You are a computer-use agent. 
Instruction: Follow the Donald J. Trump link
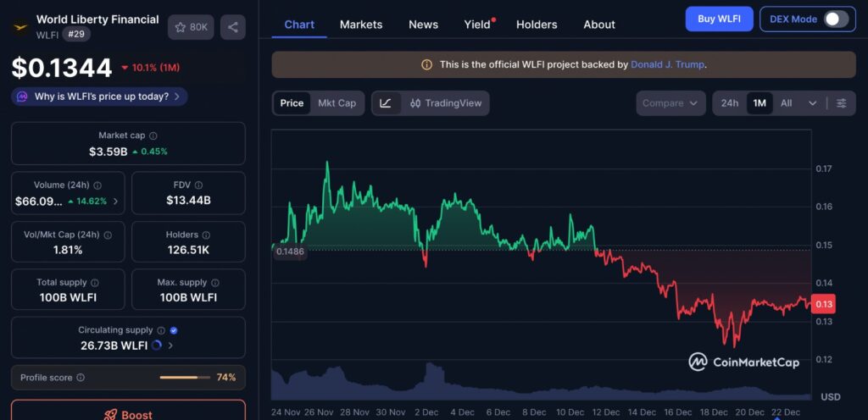(x=668, y=64)
